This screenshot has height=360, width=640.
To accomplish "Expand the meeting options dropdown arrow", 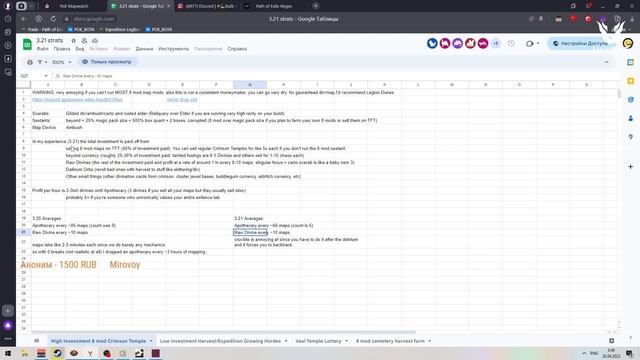I will 538,43.
